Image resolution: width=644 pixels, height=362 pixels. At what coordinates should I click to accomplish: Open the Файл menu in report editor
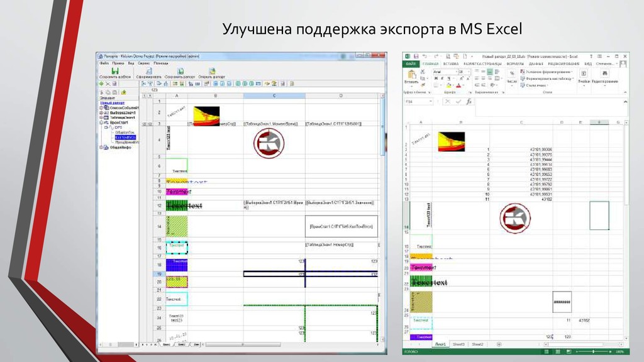point(104,63)
